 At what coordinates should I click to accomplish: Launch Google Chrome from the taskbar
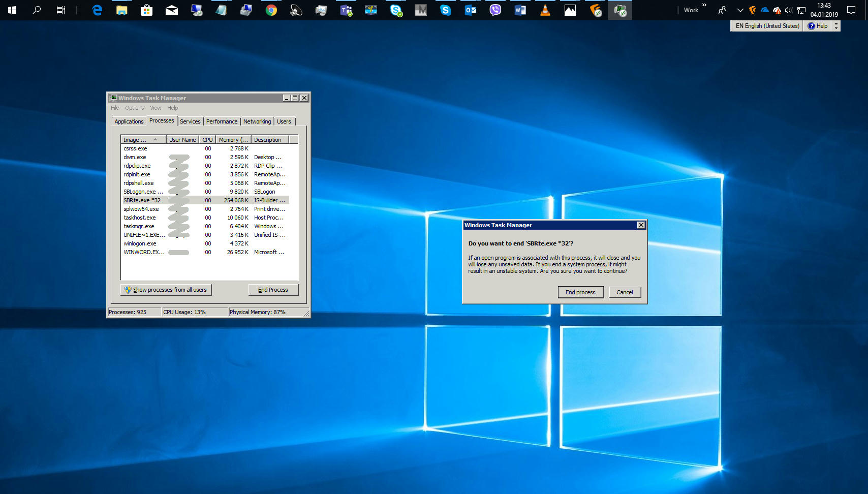(x=271, y=10)
